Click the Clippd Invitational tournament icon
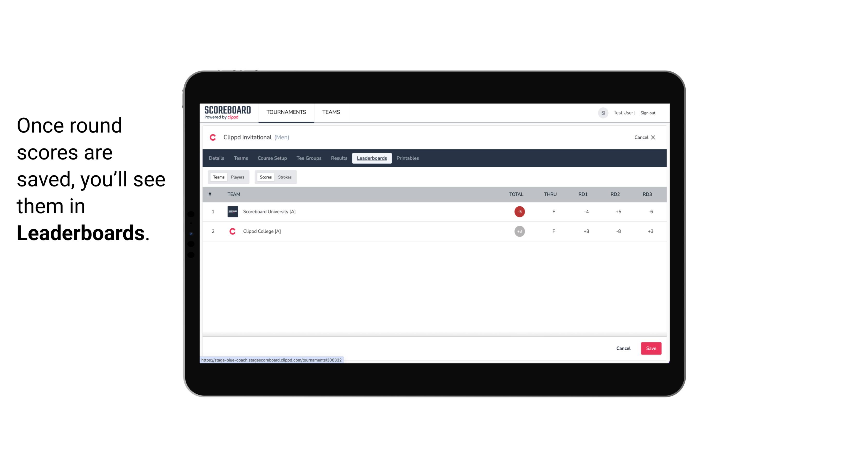 coord(213,138)
